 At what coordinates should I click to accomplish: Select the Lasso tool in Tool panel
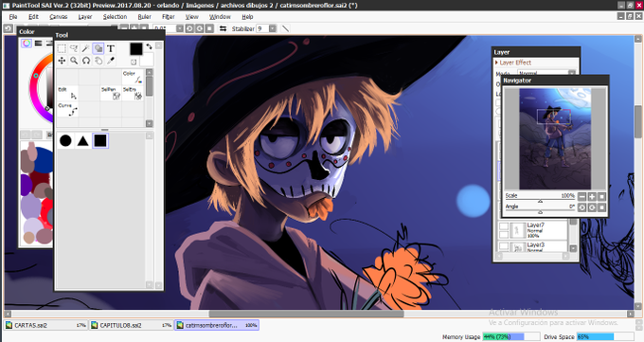(74, 48)
